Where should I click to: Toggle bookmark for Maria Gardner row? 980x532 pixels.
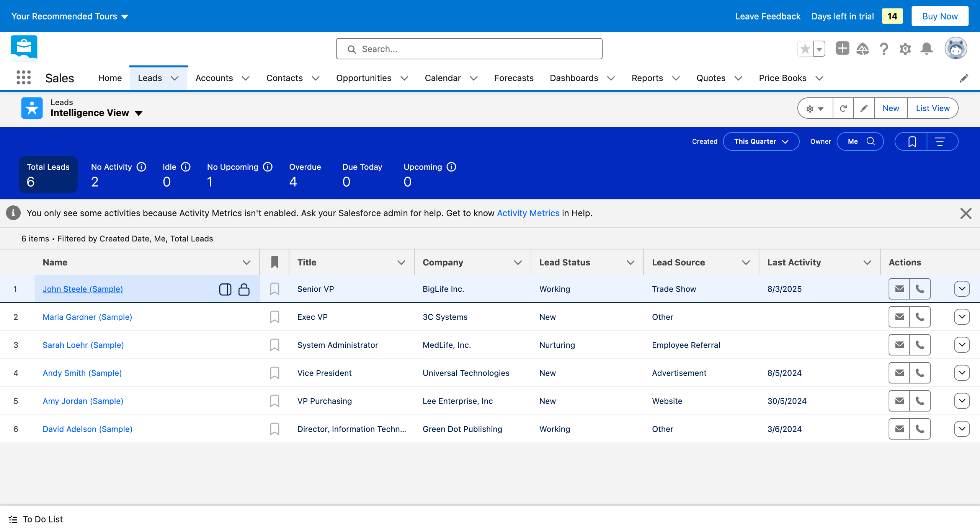[x=274, y=317]
